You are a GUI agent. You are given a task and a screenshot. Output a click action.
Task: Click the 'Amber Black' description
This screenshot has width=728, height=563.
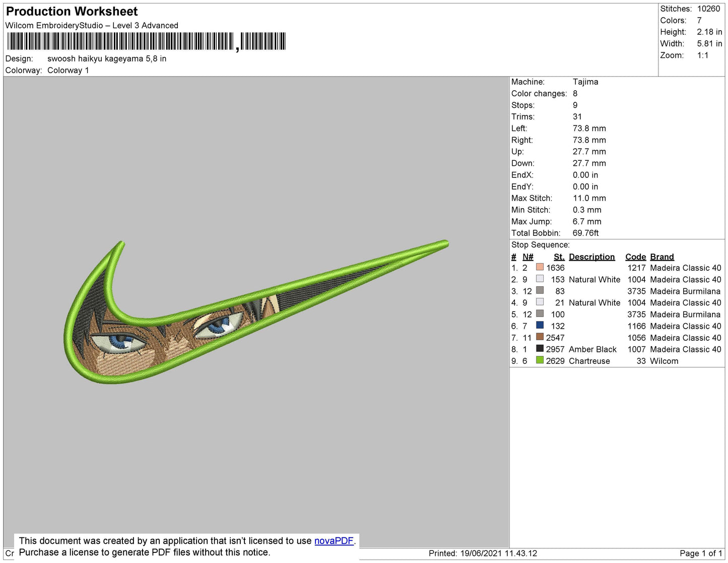tap(593, 349)
